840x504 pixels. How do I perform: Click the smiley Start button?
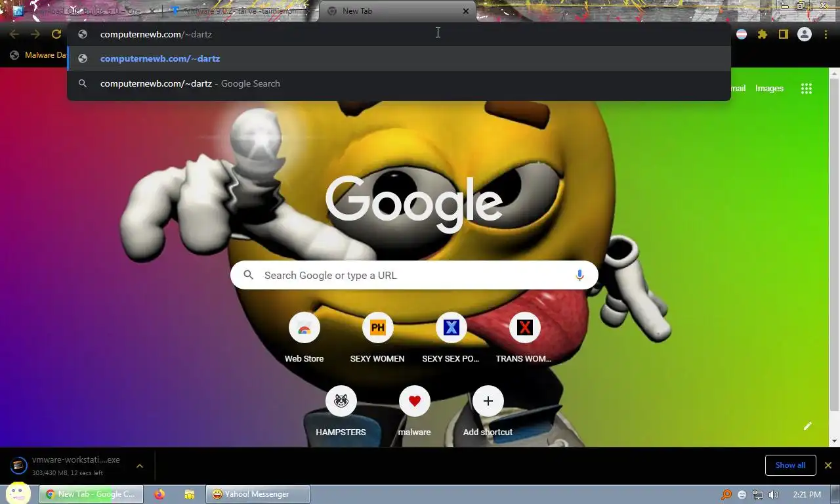pos(18,493)
